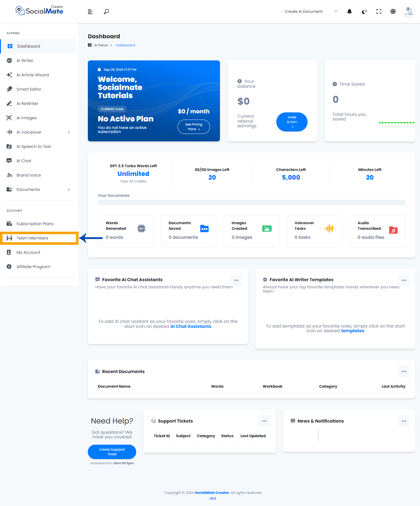
Task: Expand the Create AI Document chevron
Action: [336, 11]
